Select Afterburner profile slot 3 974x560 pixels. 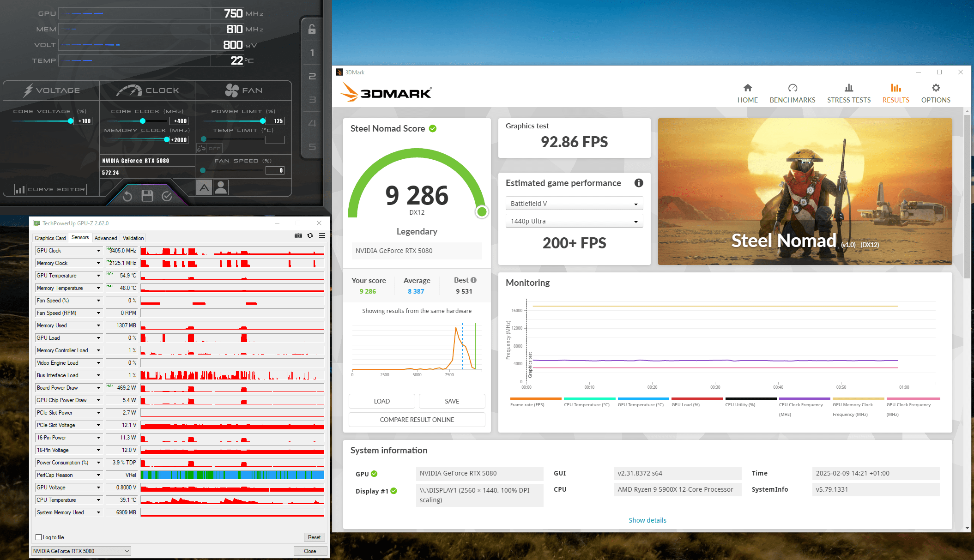312,100
